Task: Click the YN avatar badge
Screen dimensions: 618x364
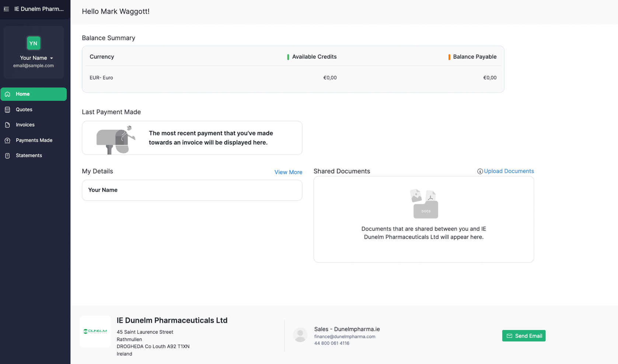Action: [33, 43]
